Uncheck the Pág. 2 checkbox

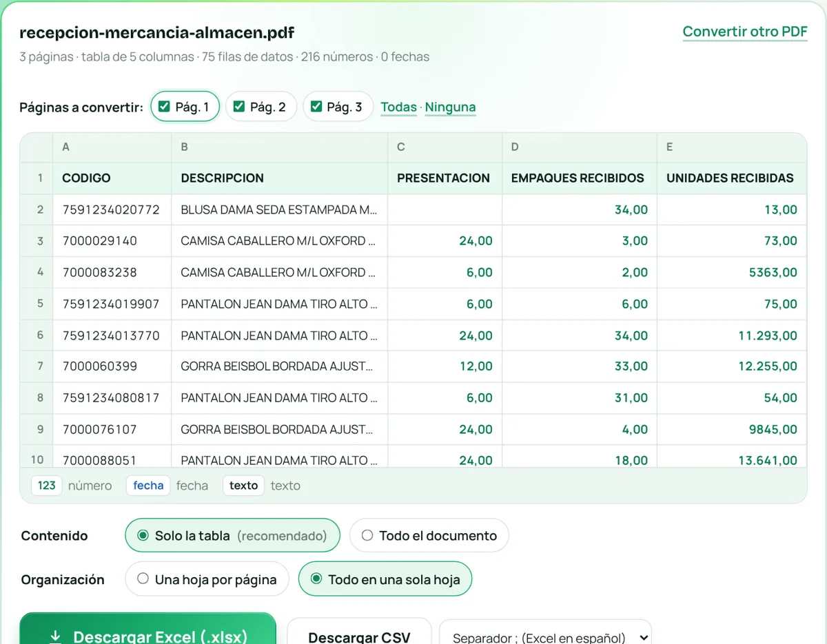pos(239,107)
